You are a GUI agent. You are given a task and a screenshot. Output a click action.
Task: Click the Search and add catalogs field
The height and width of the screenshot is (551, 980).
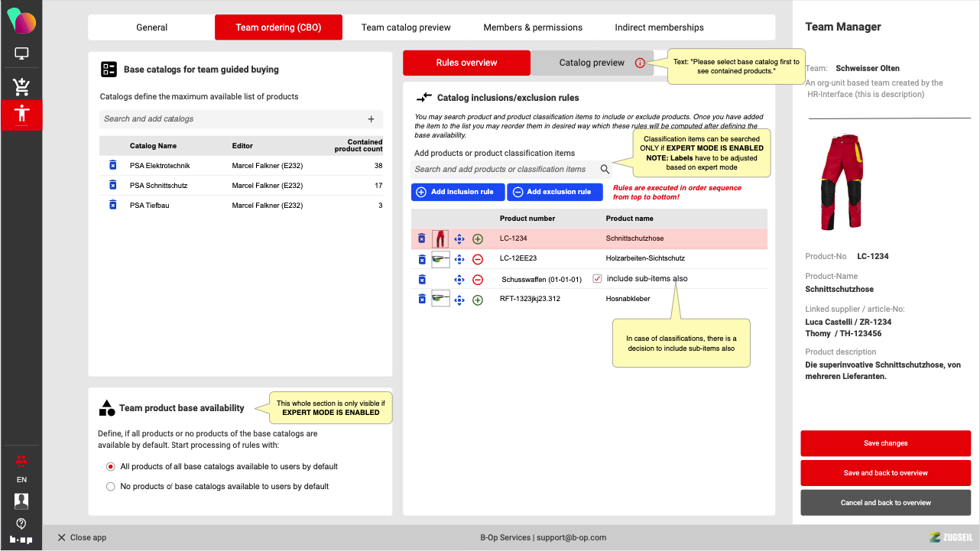point(229,119)
